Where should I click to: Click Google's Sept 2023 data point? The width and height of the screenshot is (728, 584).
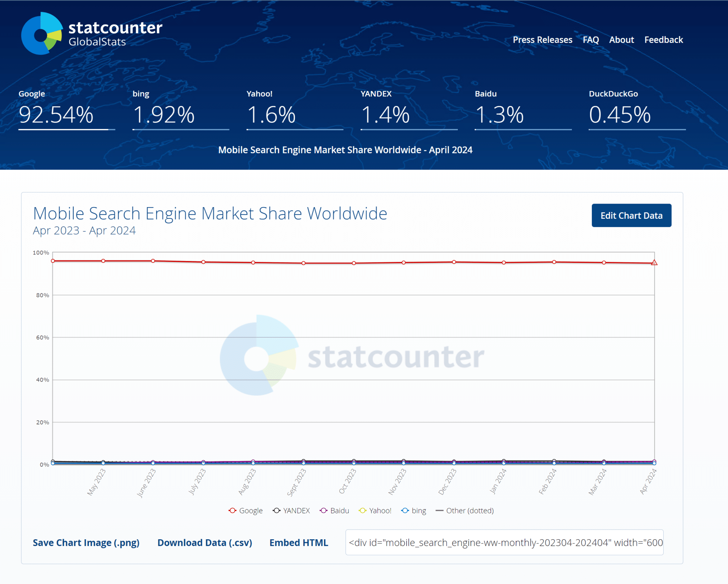[x=304, y=263]
